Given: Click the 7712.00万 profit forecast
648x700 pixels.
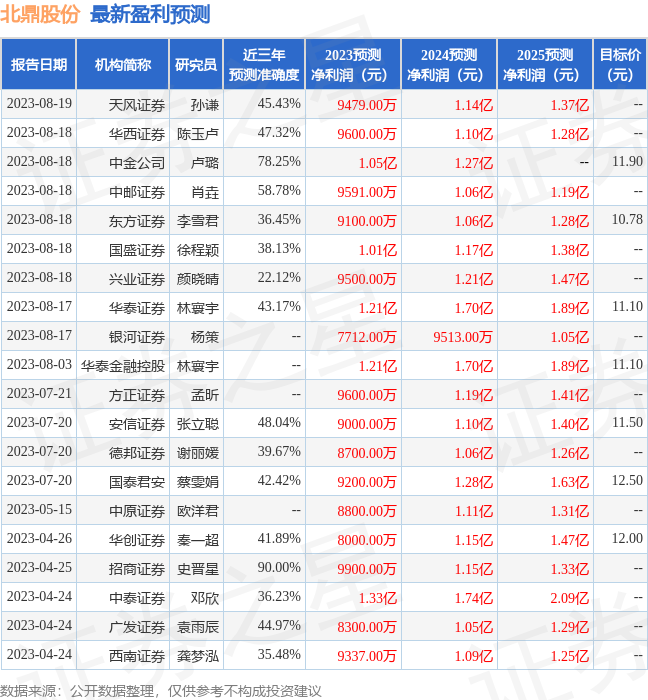Looking at the screenshot, I should [367, 338].
